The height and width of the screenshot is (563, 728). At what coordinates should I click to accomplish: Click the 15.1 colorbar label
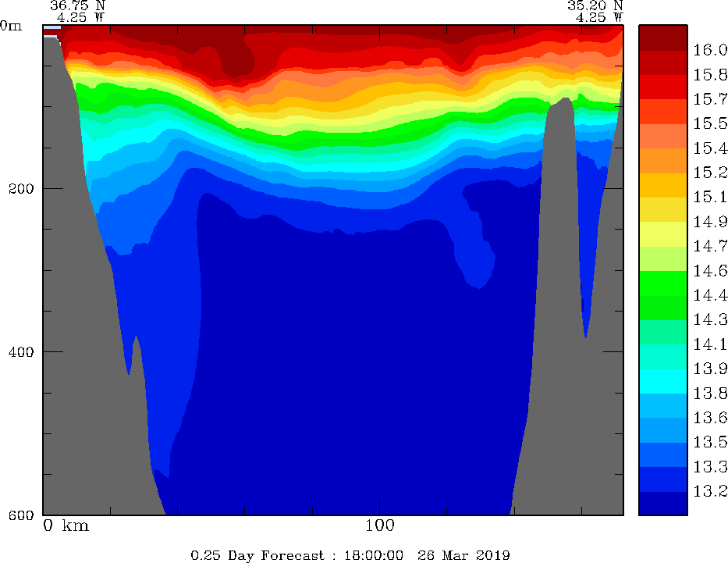710,197
